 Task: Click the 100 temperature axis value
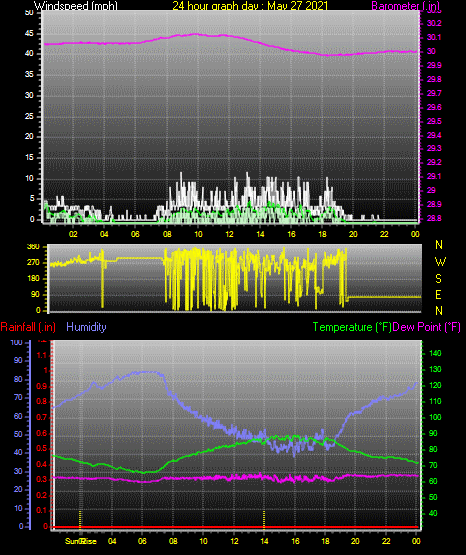pyautogui.click(x=435, y=417)
